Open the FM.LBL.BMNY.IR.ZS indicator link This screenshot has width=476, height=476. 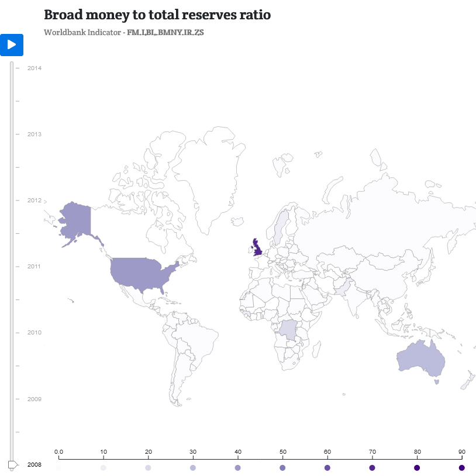[x=167, y=33]
